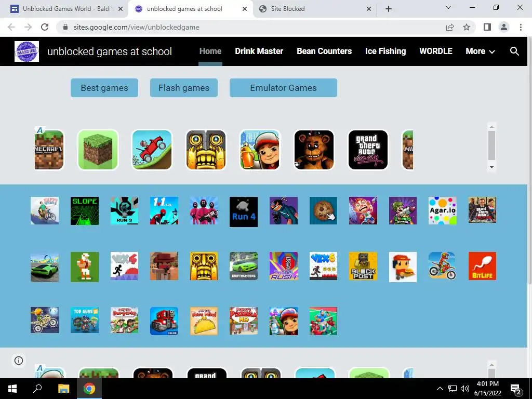532x399 pixels.
Task: Open the Windows Start menu
Action: (x=12, y=389)
